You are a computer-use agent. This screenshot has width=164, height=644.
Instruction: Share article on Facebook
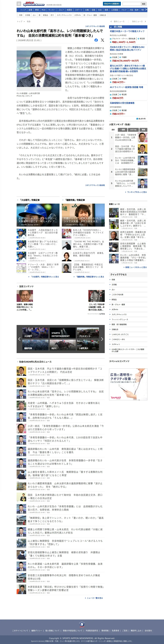click(x=96, y=40)
